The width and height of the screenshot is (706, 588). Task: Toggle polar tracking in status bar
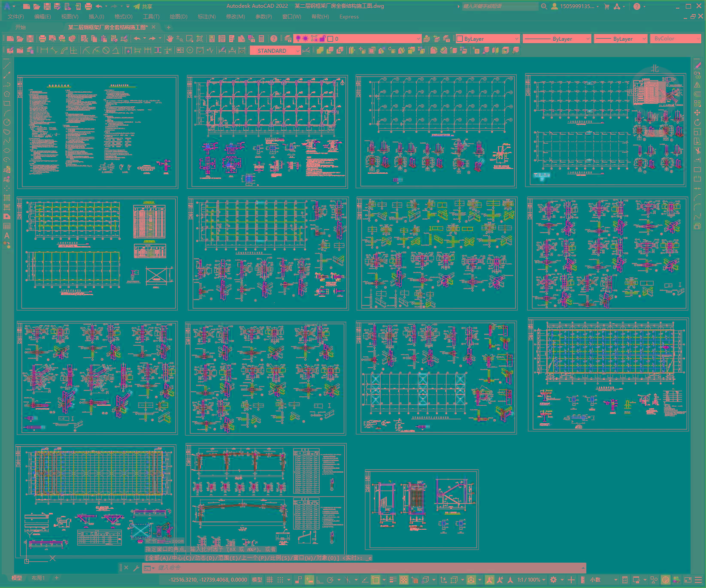[x=330, y=580]
